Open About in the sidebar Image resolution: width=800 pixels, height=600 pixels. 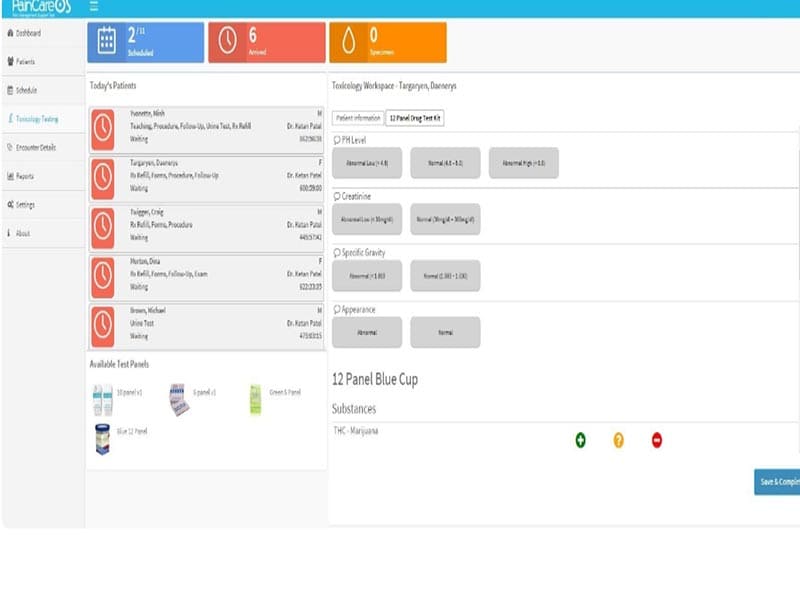click(x=19, y=233)
